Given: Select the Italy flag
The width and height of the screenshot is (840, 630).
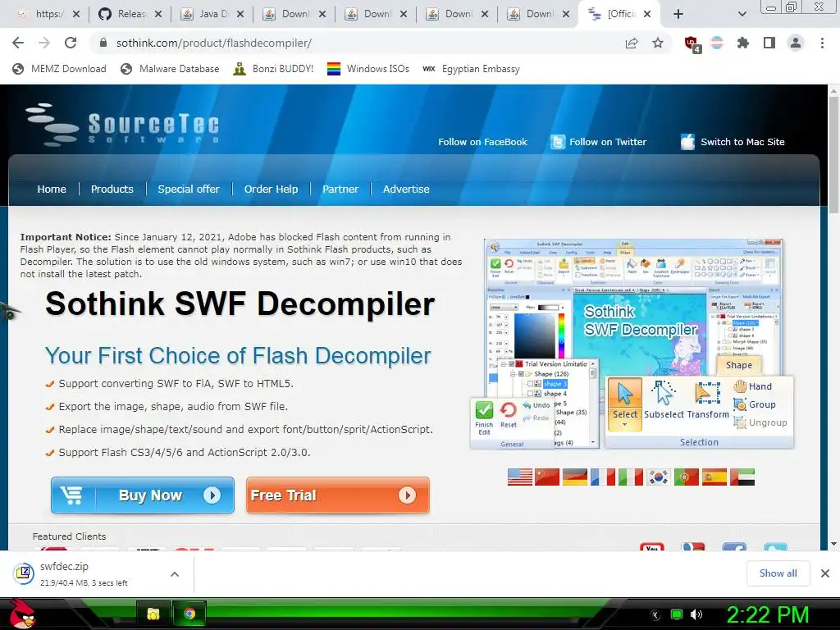Looking at the screenshot, I should [631, 477].
